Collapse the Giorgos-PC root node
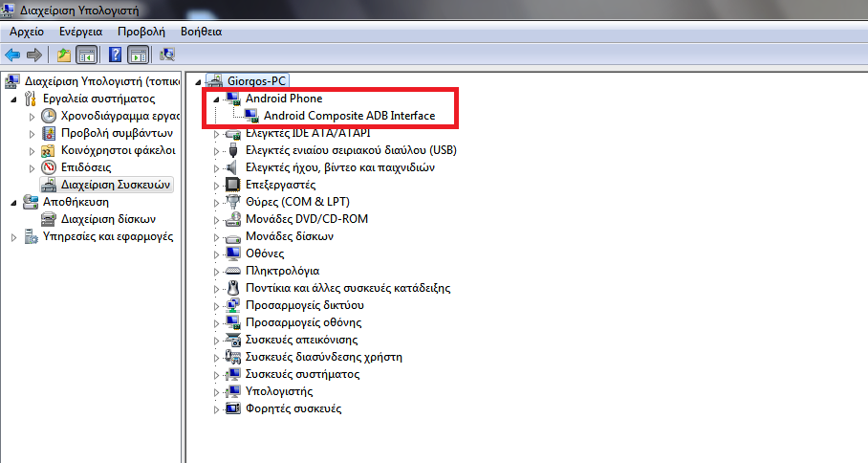This screenshot has width=868, height=463. 198,82
